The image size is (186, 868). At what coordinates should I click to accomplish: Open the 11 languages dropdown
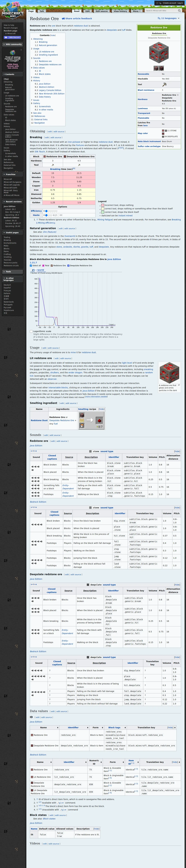168,18
